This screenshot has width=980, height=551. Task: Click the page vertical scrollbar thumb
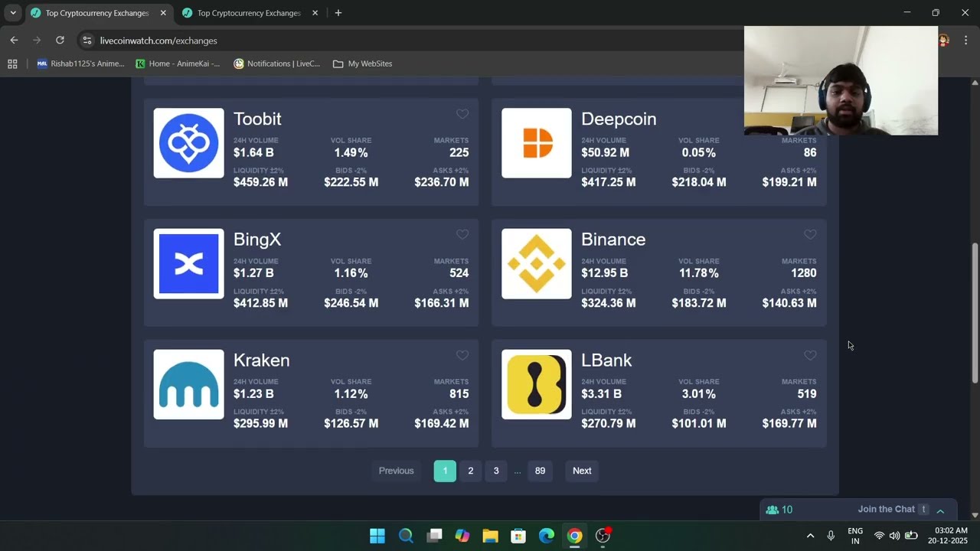(x=975, y=313)
